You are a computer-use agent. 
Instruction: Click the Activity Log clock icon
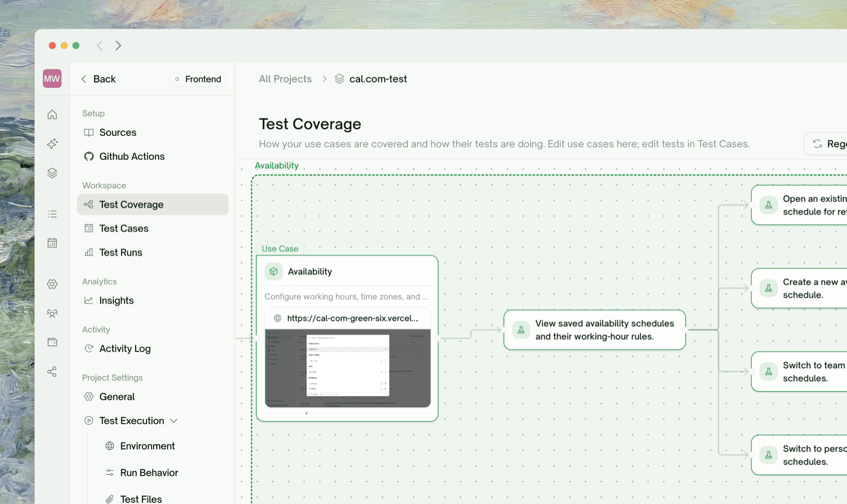(x=89, y=348)
